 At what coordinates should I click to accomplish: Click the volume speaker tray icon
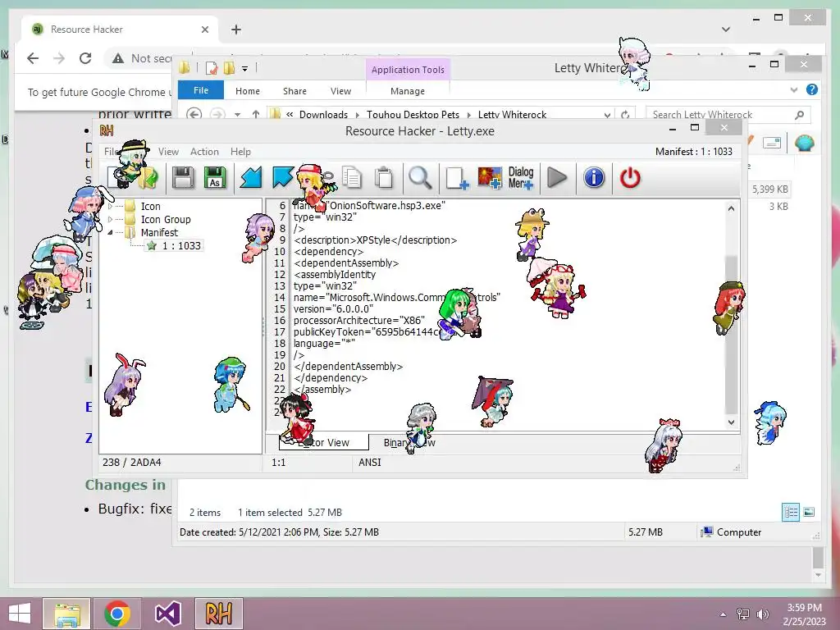[762, 614]
